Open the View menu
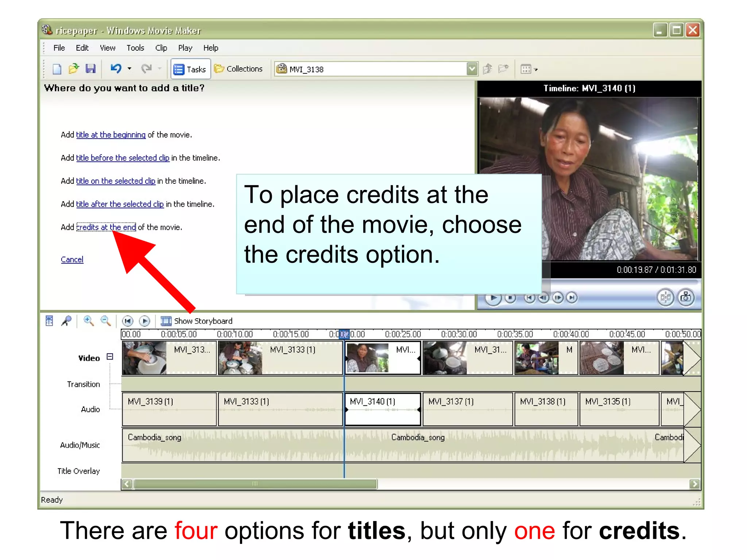The width and height of the screenshot is (747, 560). tap(108, 48)
